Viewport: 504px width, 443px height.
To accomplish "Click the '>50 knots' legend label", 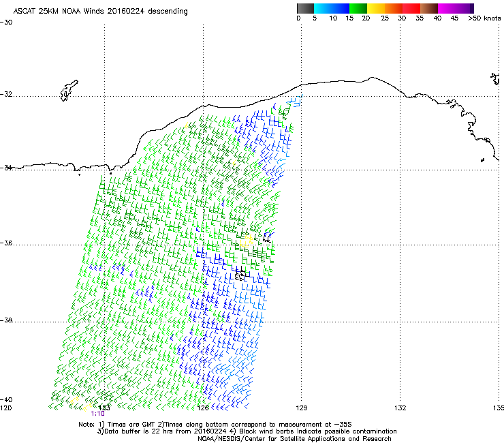I will (484, 18).
